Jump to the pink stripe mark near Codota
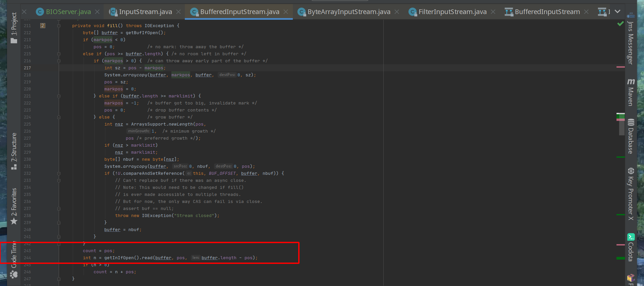The height and width of the screenshot is (286, 644). tap(621, 245)
